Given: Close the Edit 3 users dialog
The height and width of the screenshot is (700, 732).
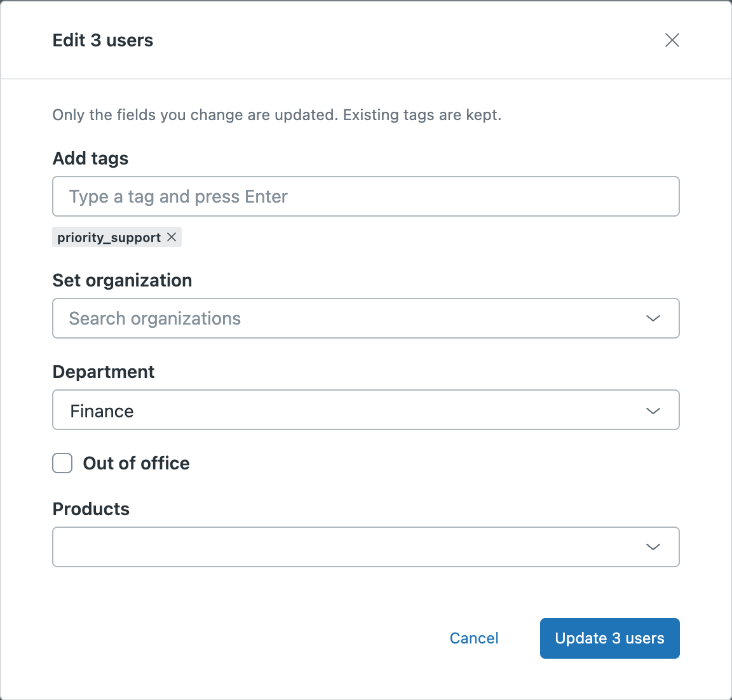Looking at the screenshot, I should (672, 40).
